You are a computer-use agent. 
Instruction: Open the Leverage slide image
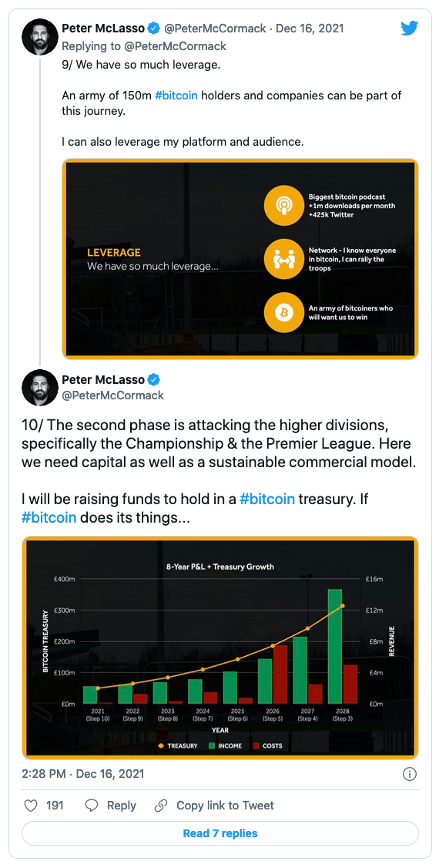(x=240, y=258)
